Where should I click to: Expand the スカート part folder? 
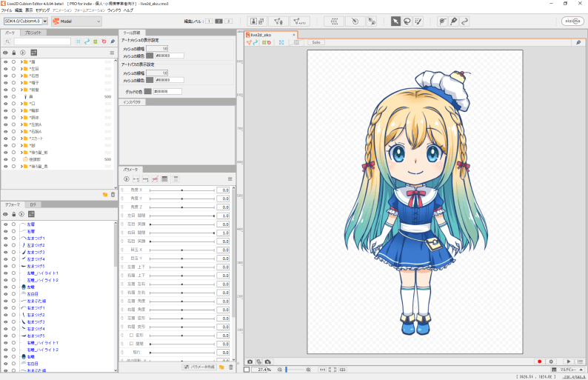(x=21, y=139)
